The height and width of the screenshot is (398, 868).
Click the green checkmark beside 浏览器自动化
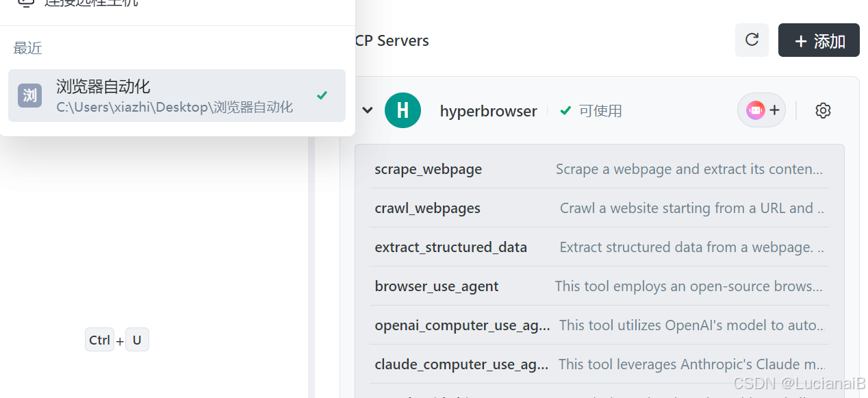point(322,95)
